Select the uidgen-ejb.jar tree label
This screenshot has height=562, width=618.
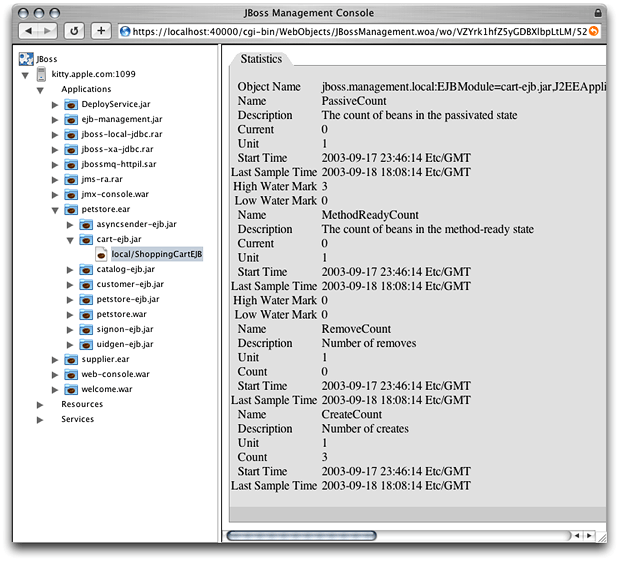(125, 344)
